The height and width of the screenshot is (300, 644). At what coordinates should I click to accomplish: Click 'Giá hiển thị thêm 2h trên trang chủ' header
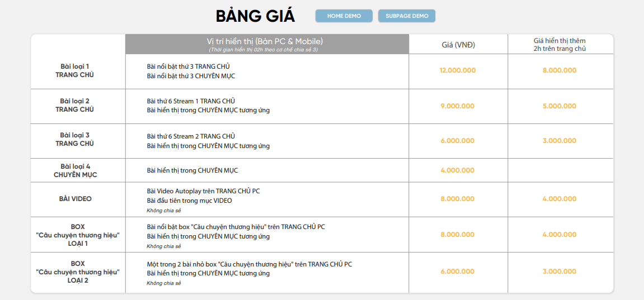[x=559, y=44]
